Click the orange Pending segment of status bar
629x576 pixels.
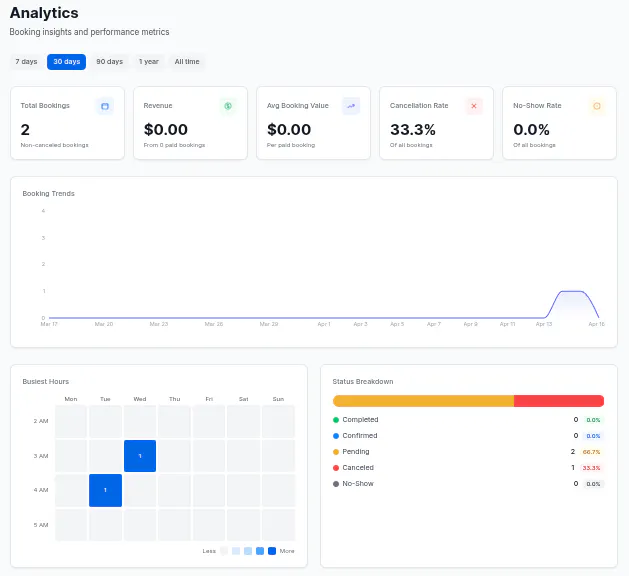423,401
